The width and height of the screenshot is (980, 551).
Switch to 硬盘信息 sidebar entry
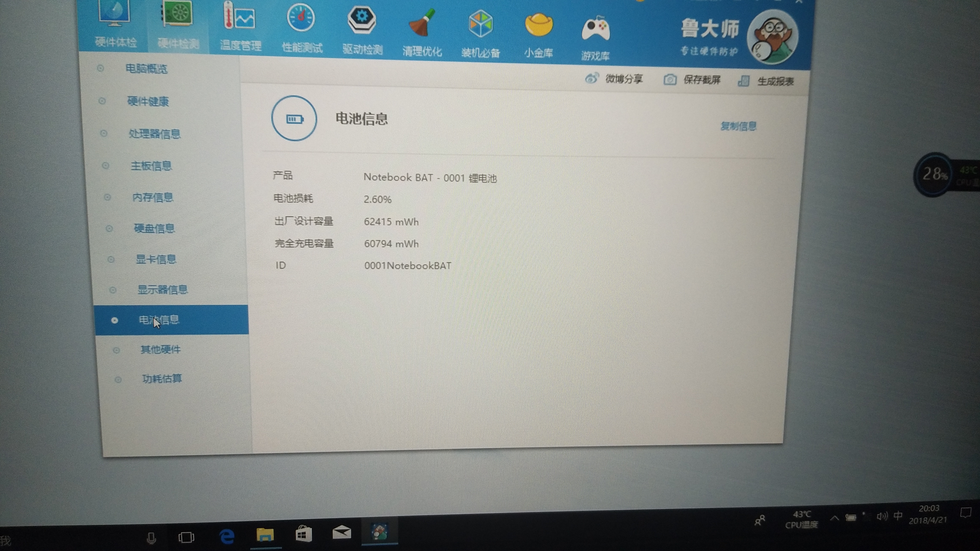click(x=154, y=228)
